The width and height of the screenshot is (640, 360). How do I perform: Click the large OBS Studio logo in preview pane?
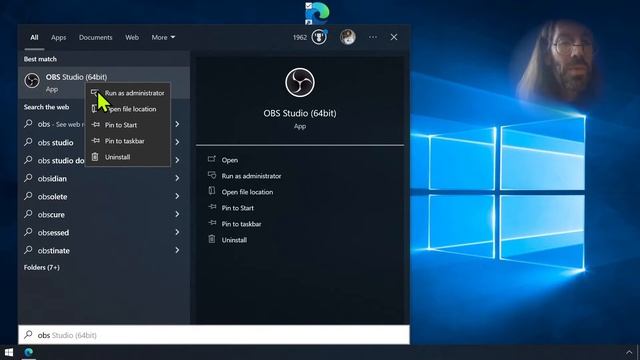[x=300, y=82]
